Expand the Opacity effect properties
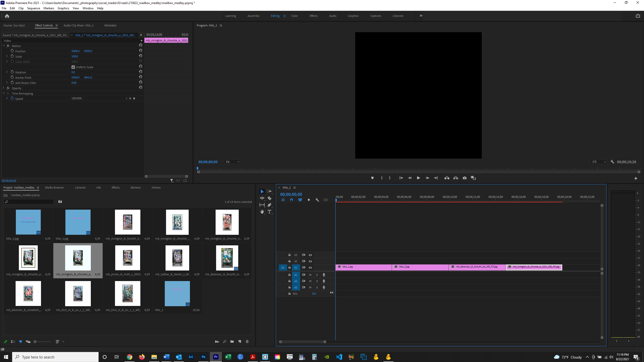This screenshot has width=644, height=362. click(x=4, y=88)
